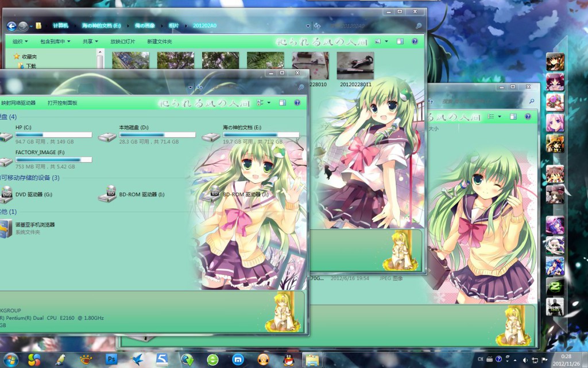Click the magnifier icon in the 201202A0 window
This screenshot has height=368, width=588.
tap(419, 26)
